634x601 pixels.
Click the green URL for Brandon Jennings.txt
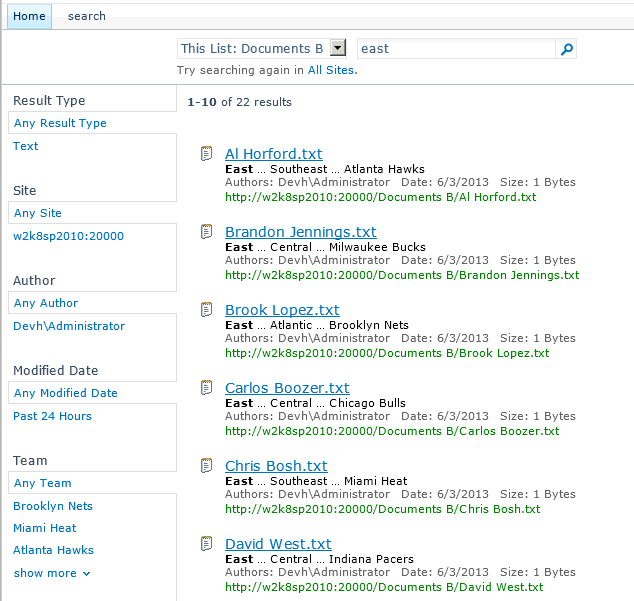402,275
